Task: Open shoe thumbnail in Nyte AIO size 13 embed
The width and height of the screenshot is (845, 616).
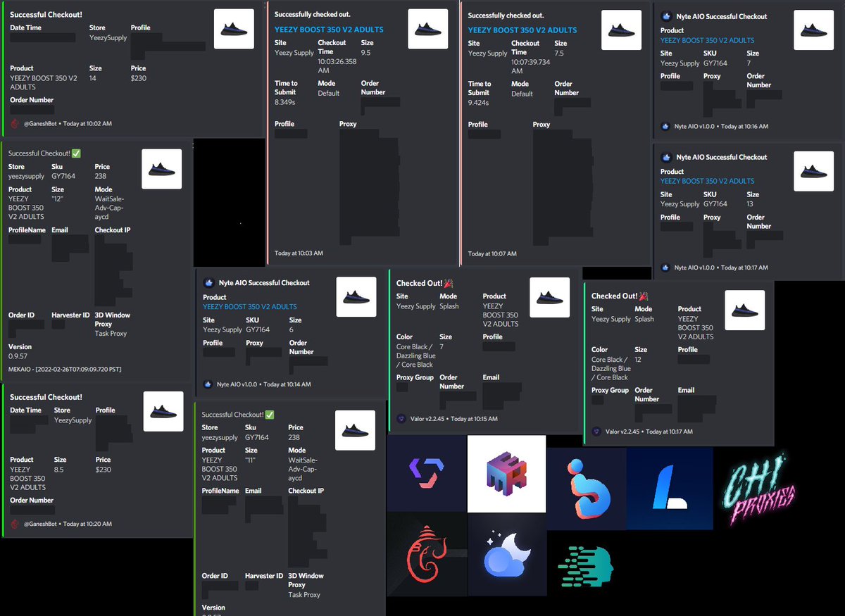Action: click(813, 171)
